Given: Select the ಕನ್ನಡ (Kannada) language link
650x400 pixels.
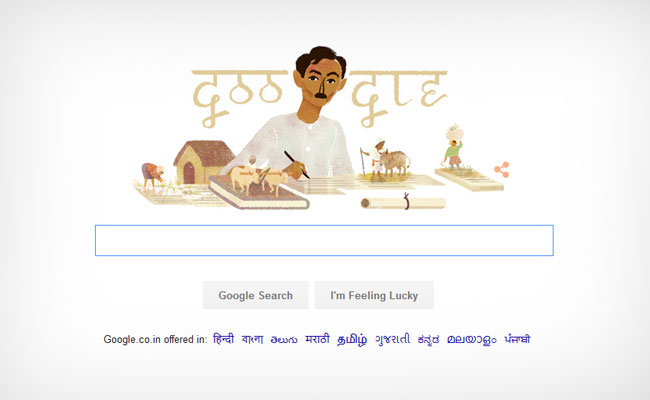Looking at the screenshot, I should [429, 339].
